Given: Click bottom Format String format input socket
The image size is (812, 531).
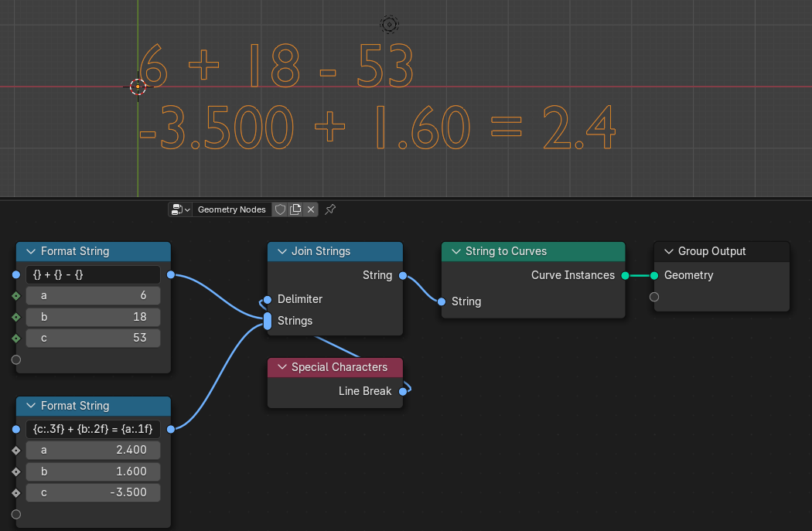Looking at the screenshot, I should [x=16, y=429].
